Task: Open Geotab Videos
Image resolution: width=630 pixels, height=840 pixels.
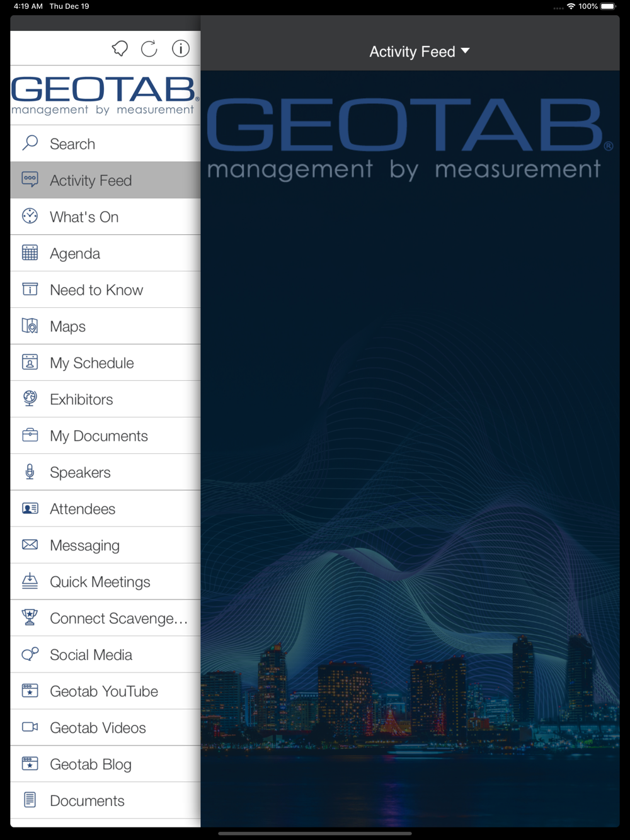Action: [x=105, y=728]
